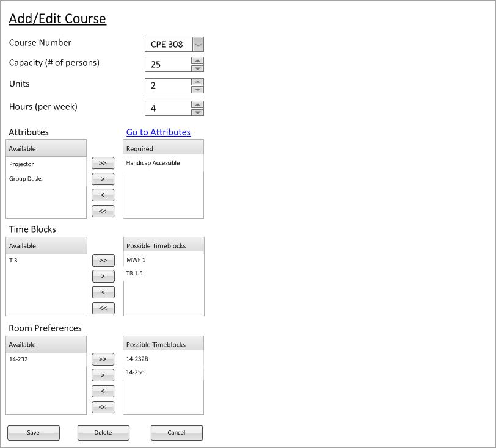Open the Course Number dropdown
The height and width of the screenshot is (448, 496).
198,44
